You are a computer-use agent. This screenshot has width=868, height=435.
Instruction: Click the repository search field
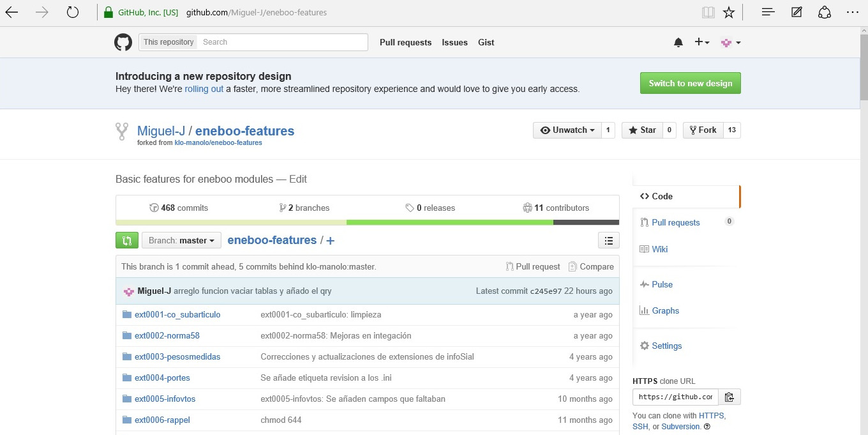click(x=283, y=42)
